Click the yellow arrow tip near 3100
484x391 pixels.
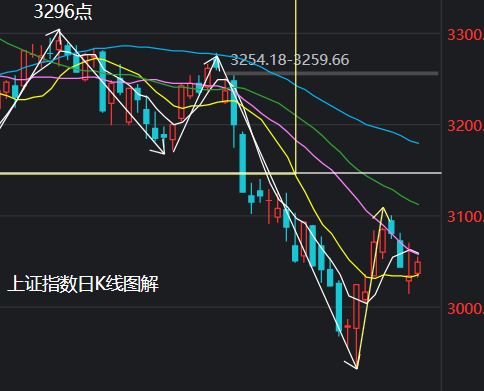pyautogui.click(x=383, y=208)
